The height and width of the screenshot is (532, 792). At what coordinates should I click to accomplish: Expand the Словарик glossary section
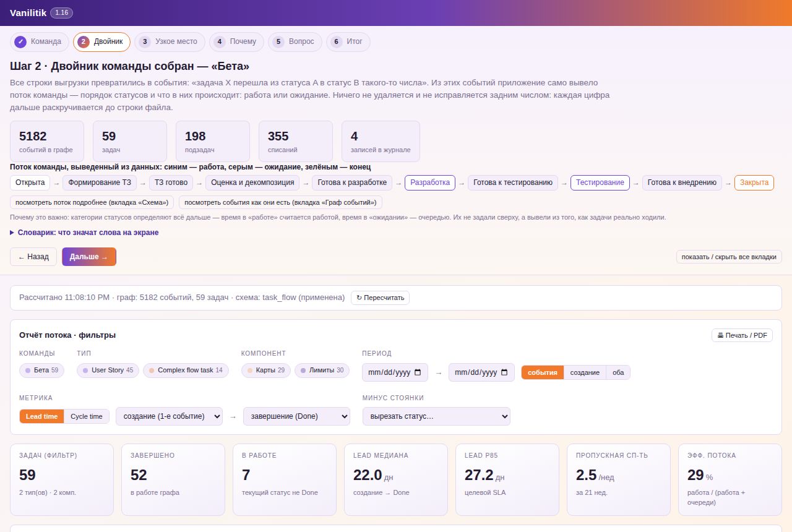coord(84,233)
